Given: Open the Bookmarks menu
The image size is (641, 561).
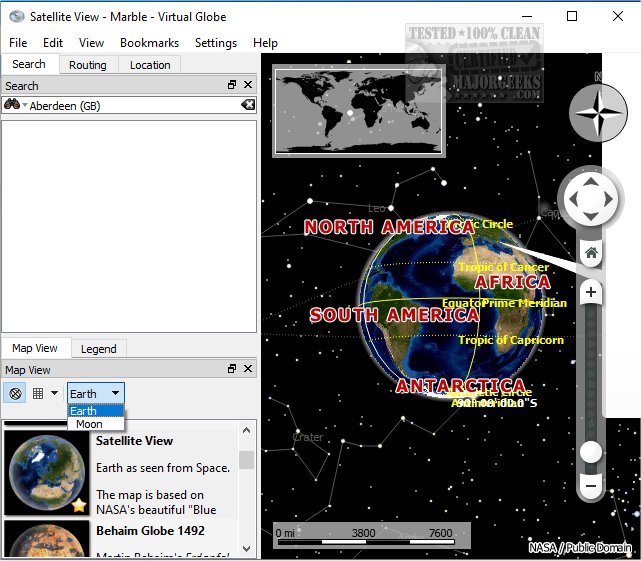Looking at the screenshot, I should point(149,43).
